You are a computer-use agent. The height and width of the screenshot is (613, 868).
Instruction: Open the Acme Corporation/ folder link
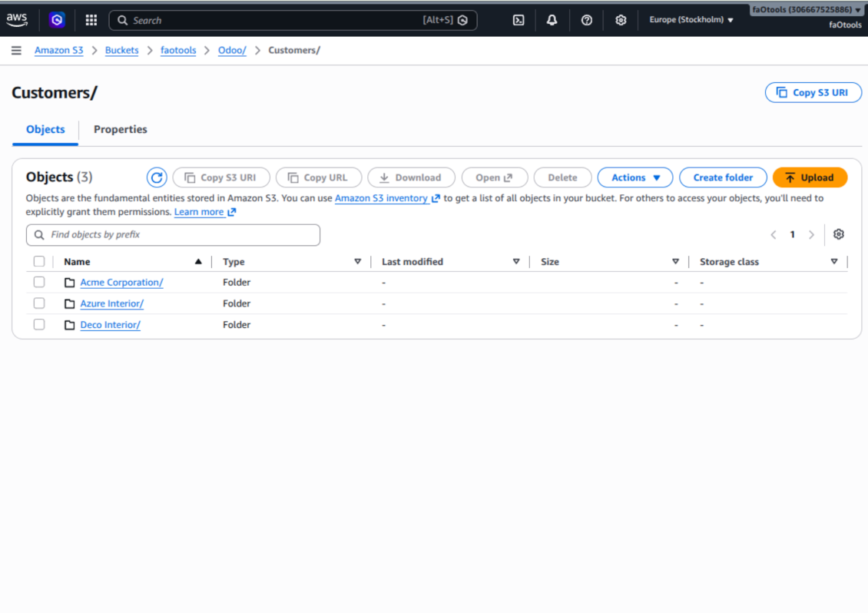tap(122, 283)
